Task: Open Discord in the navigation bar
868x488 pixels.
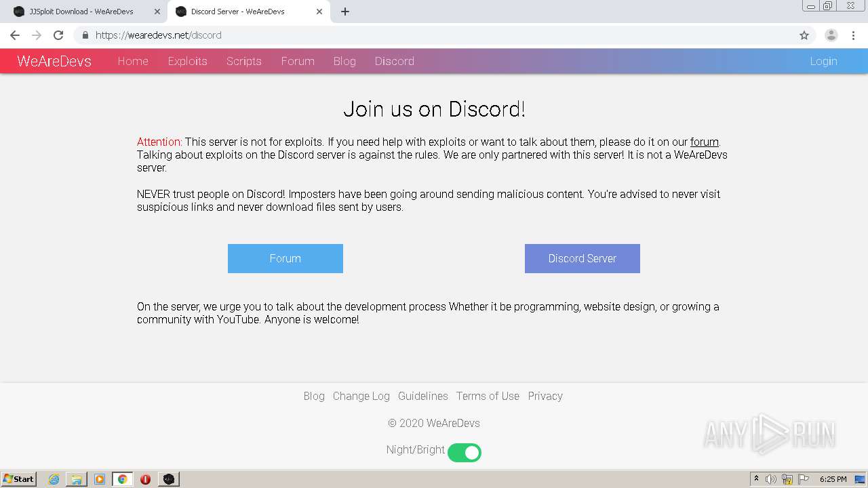Action: 394,61
